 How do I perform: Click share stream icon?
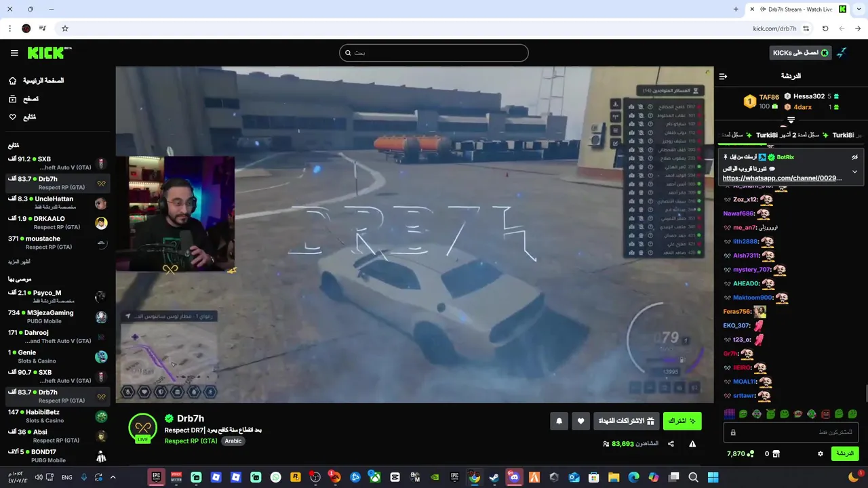(x=671, y=444)
